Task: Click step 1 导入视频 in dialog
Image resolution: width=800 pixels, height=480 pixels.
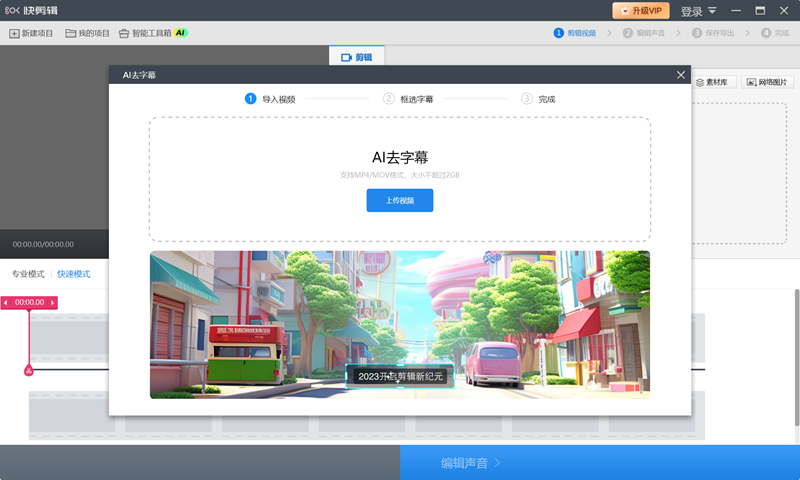Action: click(270, 98)
